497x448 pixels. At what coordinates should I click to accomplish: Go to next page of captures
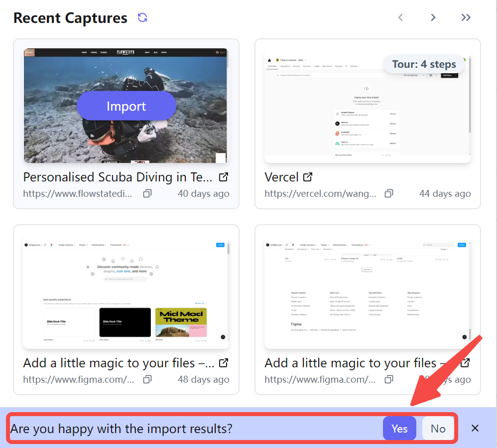(x=433, y=18)
